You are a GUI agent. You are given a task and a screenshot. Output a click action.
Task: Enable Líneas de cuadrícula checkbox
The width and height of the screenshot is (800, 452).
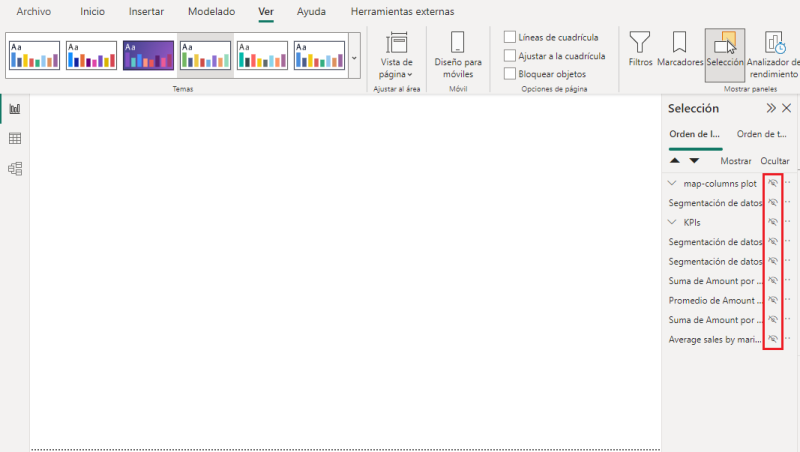point(511,37)
